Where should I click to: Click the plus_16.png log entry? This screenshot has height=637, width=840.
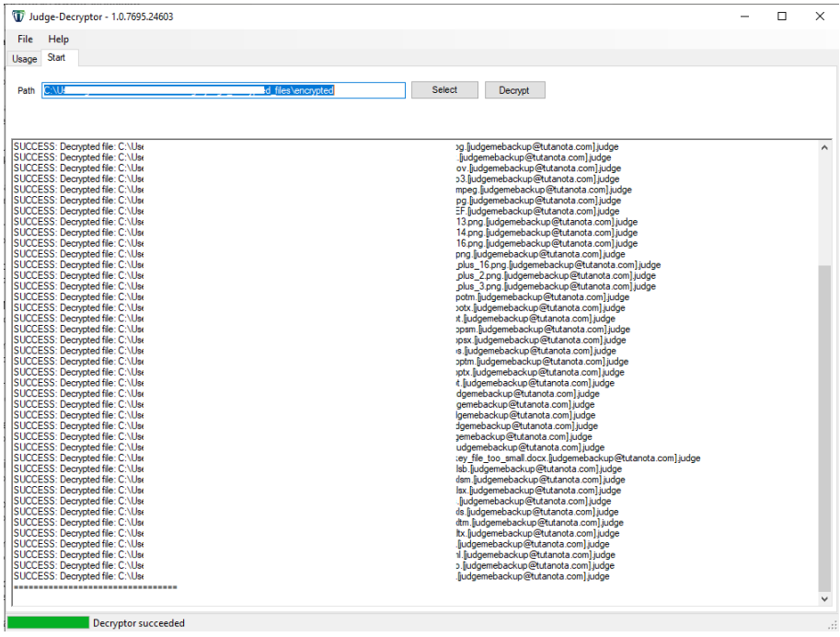[558, 265]
